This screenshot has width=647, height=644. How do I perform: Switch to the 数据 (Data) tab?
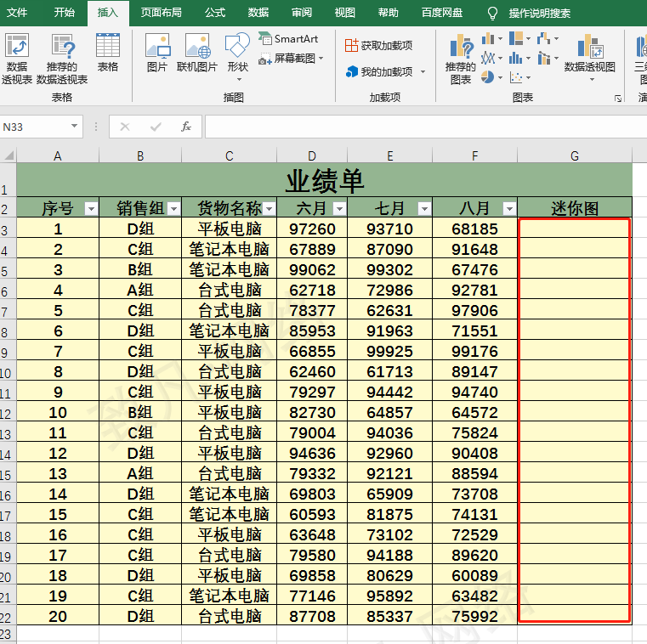pos(258,13)
